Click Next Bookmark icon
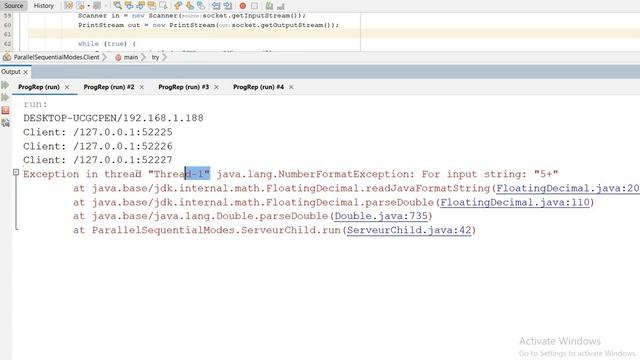The image size is (640, 360). click(189, 6)
